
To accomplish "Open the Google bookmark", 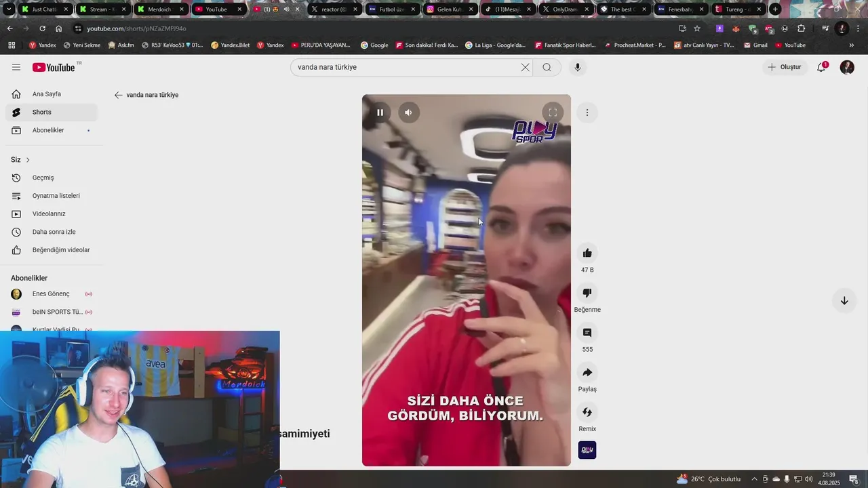I will click(x=374, y=45).
